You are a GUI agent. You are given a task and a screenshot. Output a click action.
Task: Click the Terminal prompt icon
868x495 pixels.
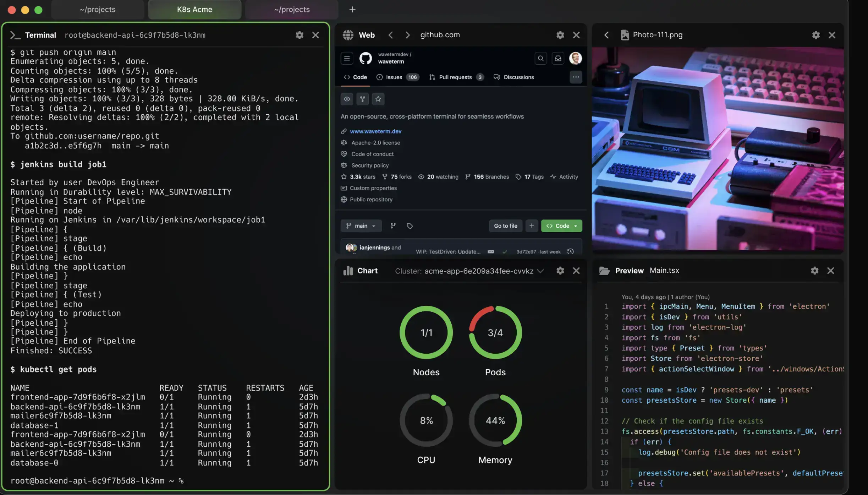[x=15, y=35]
